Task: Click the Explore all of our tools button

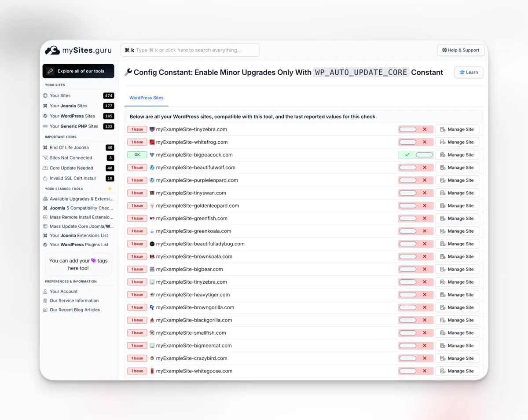Action: pos(78,71)
